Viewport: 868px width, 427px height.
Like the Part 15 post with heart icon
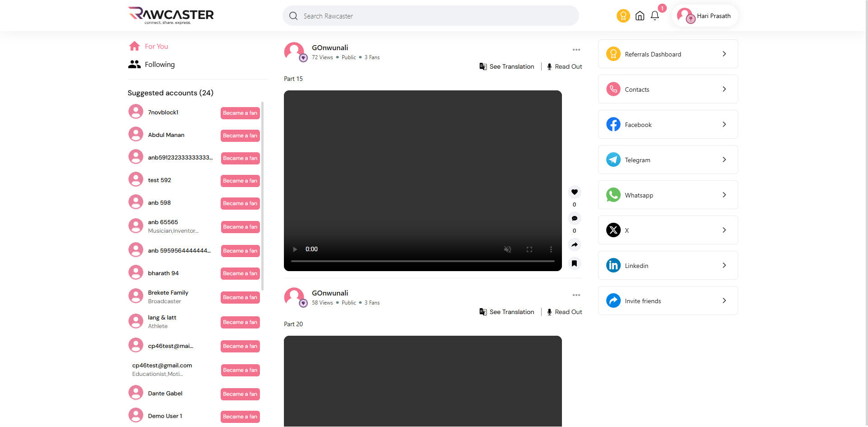pos(574,192)
